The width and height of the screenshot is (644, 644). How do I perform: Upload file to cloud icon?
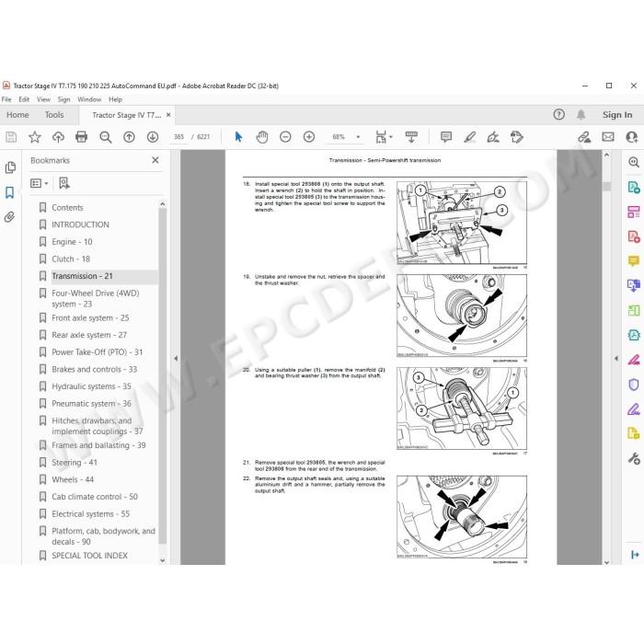(x=58, y=137)
